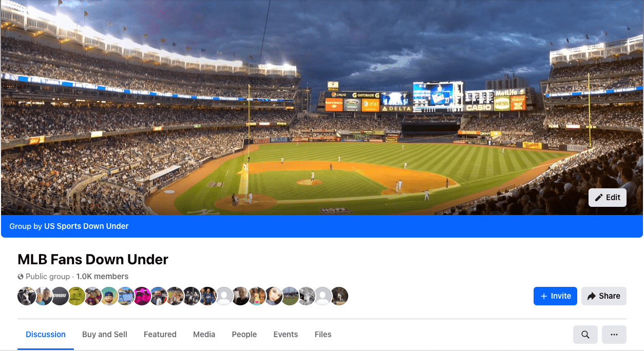This screenshot has width=644, height=351.
Task: Go to the Featured tab
Action: click(x=160, y=335)
